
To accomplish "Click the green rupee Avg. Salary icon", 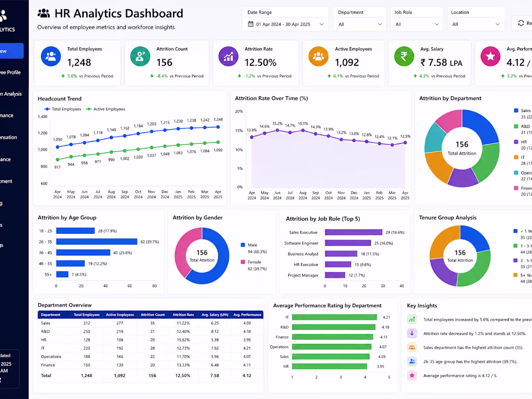I will pos(404,56).
